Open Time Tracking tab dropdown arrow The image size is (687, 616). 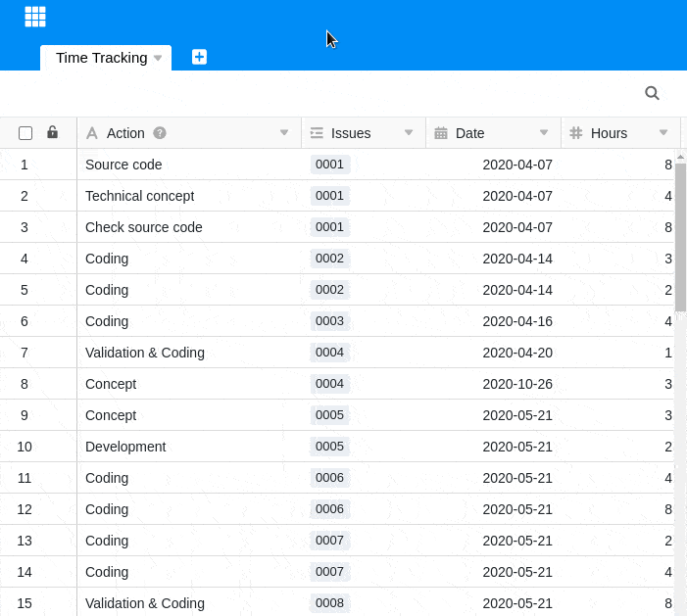pyautogui.click(x=158, y=58)
